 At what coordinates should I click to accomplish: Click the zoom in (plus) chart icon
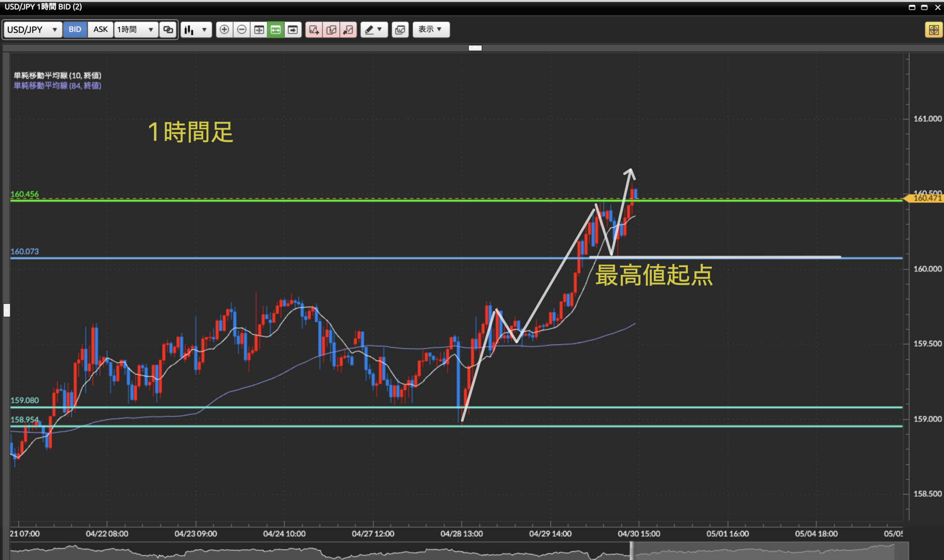click(224, 29)
